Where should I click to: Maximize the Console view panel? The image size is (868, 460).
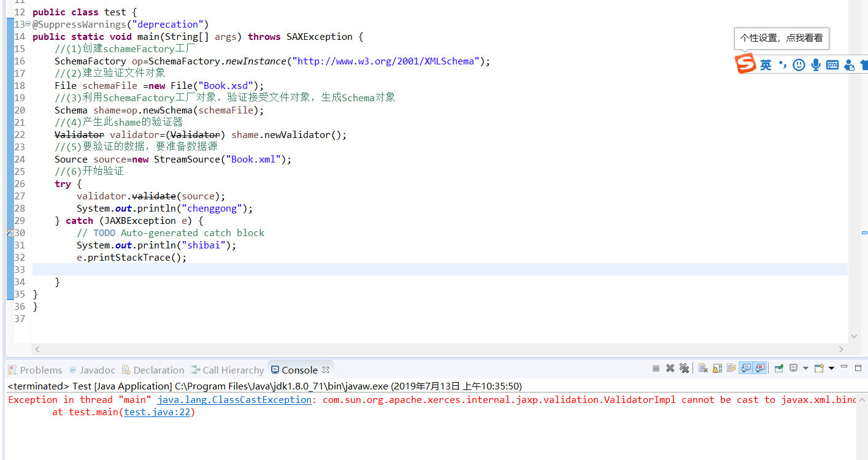[858, 368]
